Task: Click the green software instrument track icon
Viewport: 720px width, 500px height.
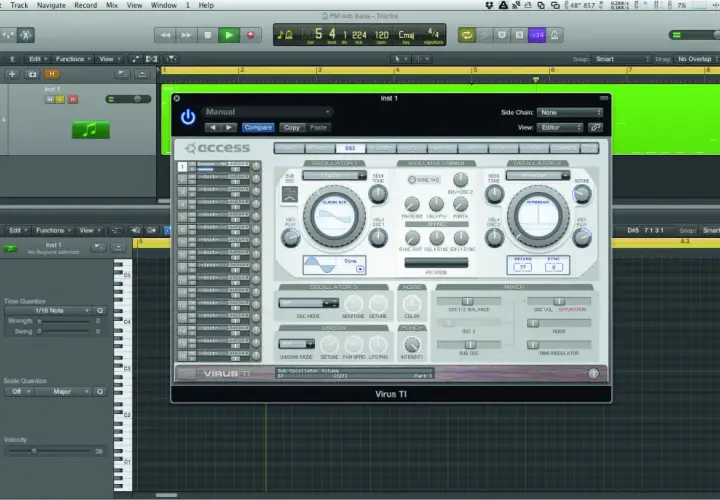Action: point(91,130)
